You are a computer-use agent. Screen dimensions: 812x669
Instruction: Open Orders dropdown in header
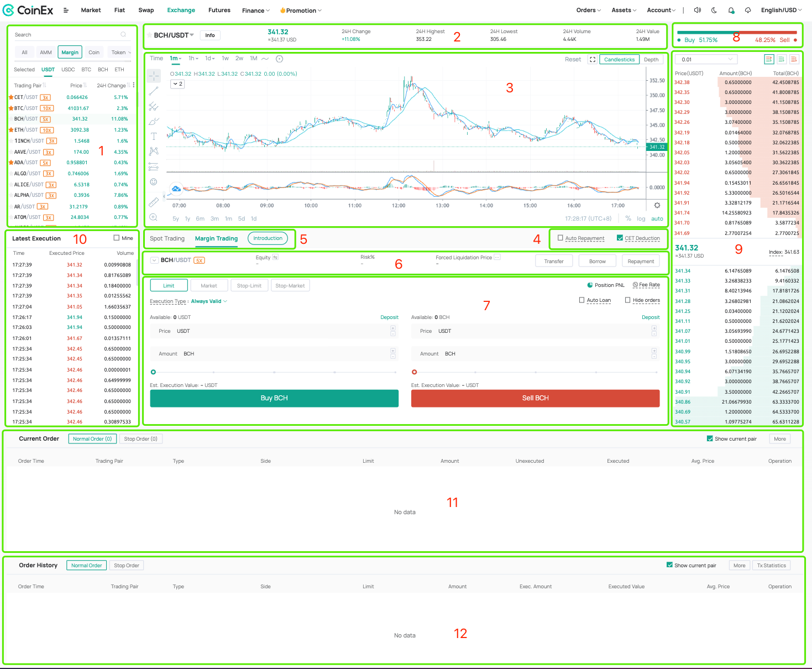point(588,10)
